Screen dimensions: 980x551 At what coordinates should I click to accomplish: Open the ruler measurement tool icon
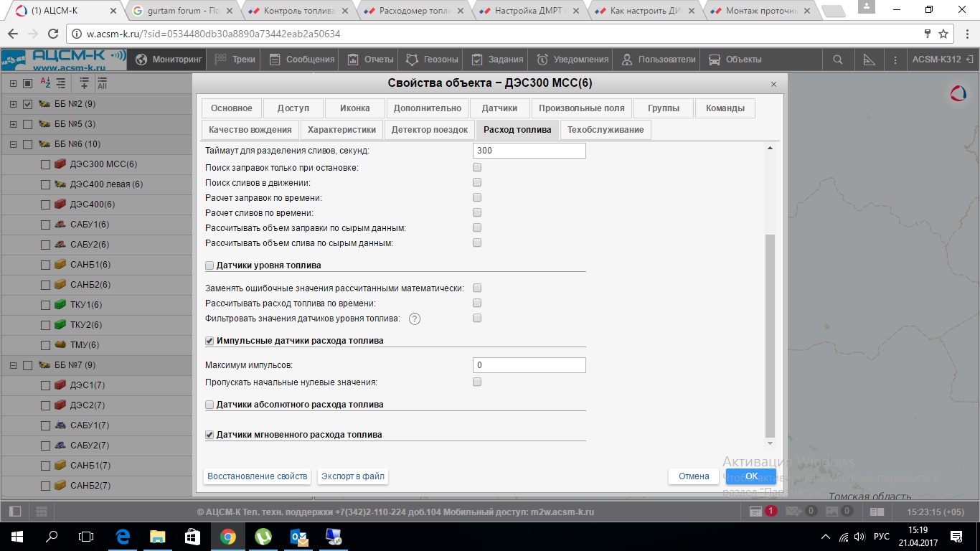(869, 60)
